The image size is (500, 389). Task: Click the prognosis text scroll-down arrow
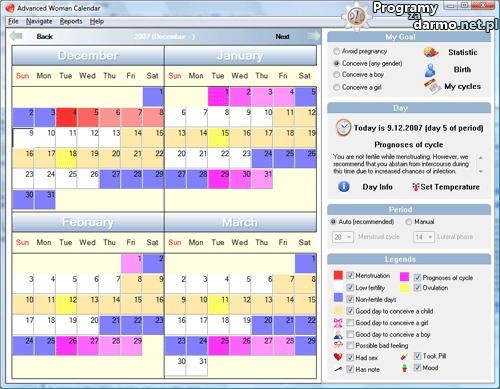(x=480, y=171)
